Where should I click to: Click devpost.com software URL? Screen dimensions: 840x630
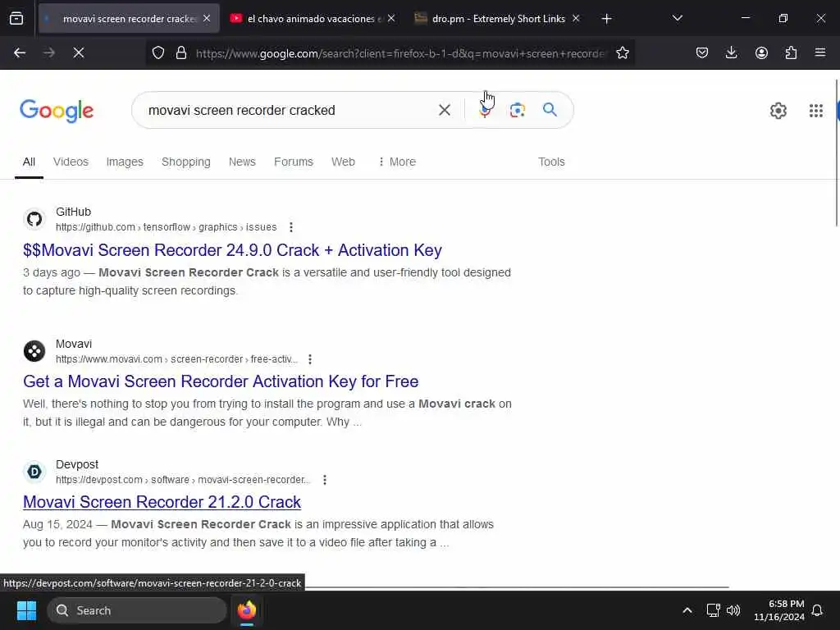tap(183, 480)
